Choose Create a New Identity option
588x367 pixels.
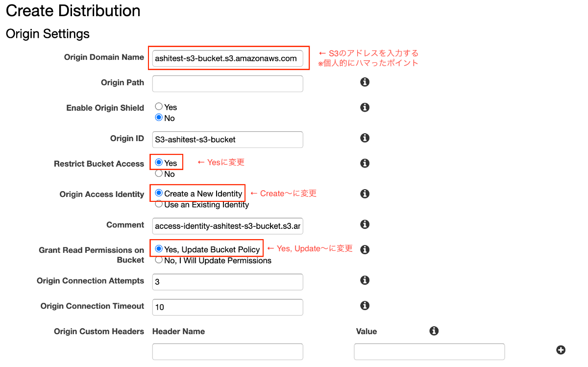pos(159,193)
